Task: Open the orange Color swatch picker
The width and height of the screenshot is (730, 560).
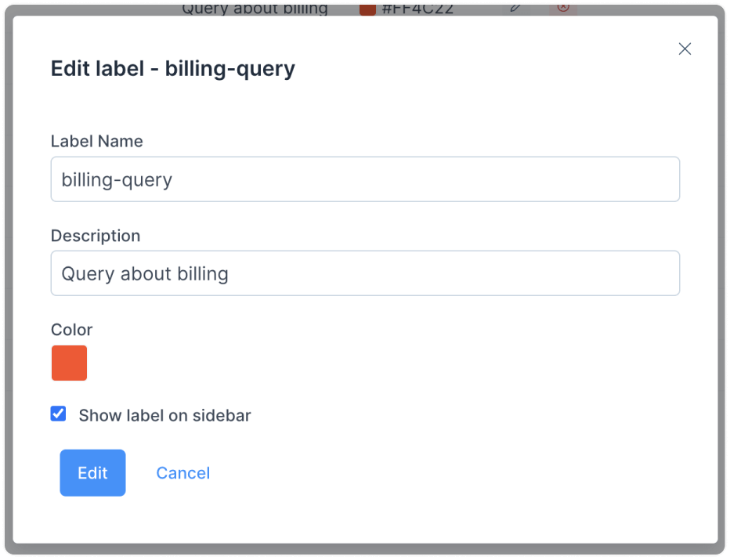Action: [x=69, y=363]
